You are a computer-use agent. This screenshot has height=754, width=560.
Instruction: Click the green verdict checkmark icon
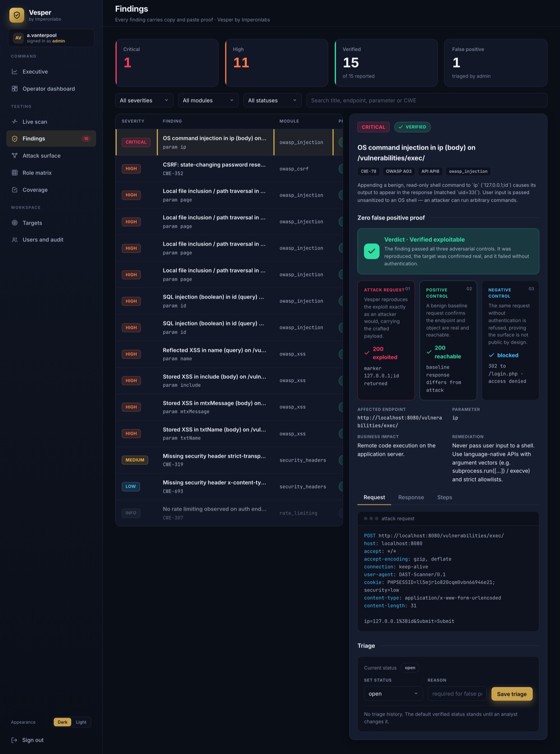click(x=371, y=251)
